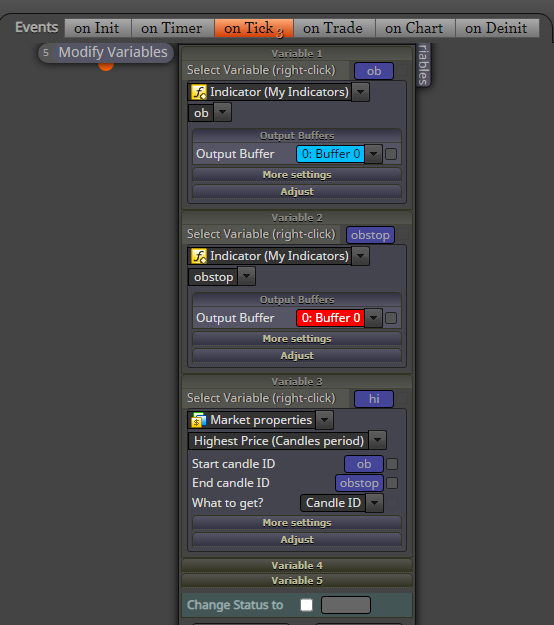Click the Indicator function icon in Variable 1
Viewport: 554px width, 625px height.
199,92
